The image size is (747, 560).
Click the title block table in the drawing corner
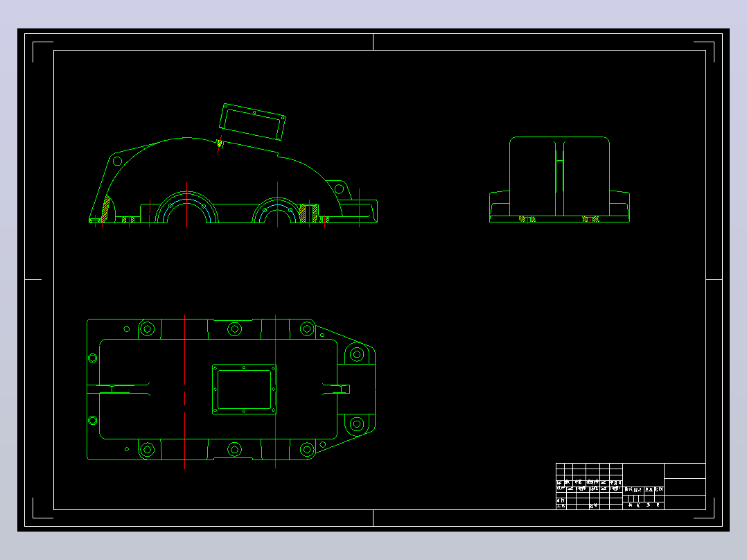631,486
